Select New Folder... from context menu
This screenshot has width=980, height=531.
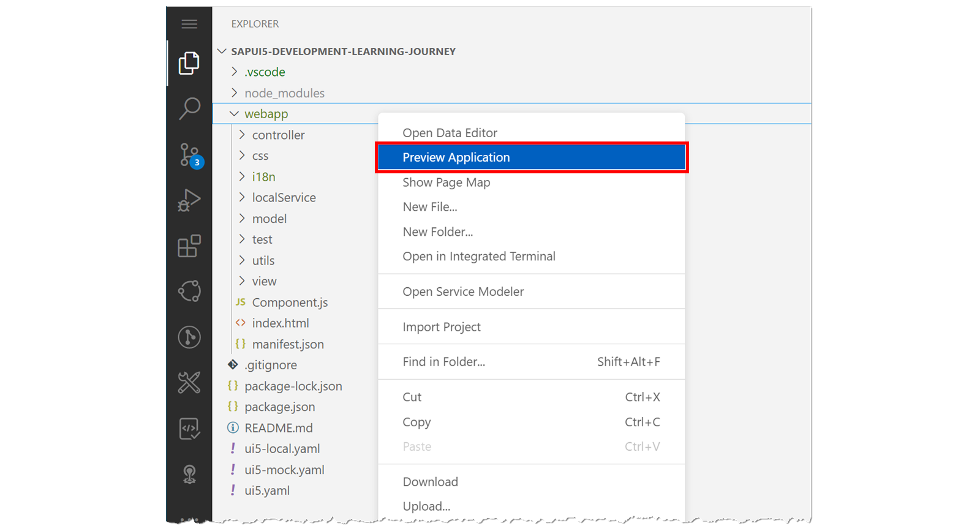531,232
